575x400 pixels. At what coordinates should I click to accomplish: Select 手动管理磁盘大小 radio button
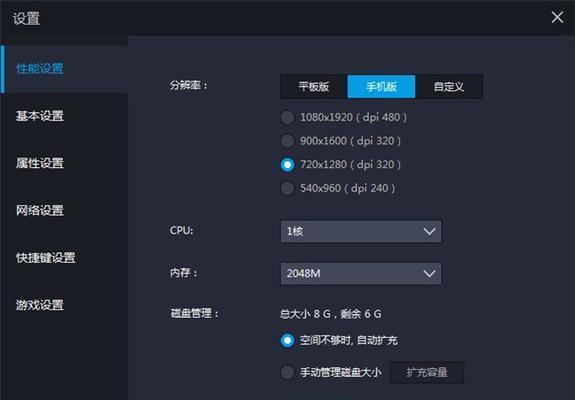(287, 373)
